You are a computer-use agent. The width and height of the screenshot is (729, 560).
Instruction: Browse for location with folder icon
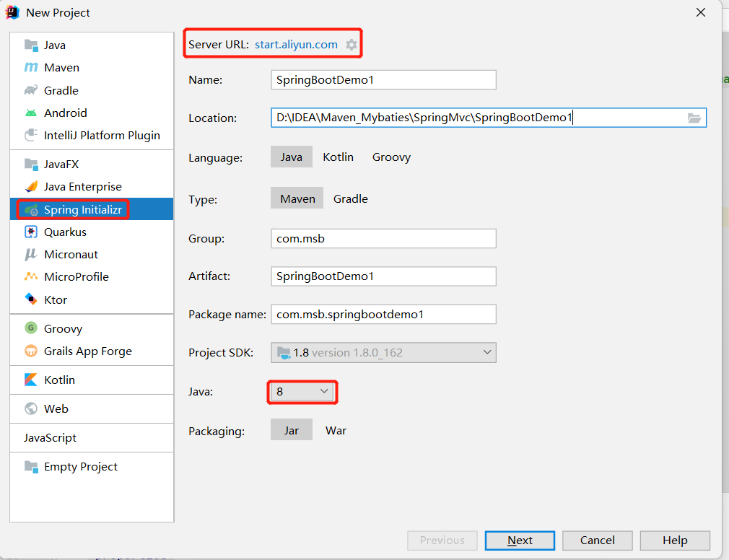pos(694,118)
